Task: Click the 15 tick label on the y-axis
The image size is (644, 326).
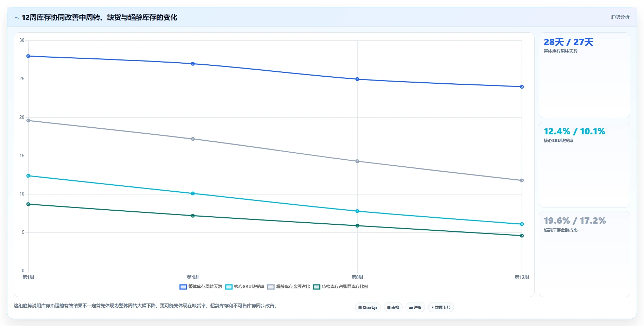Action: tap(22, 156)
